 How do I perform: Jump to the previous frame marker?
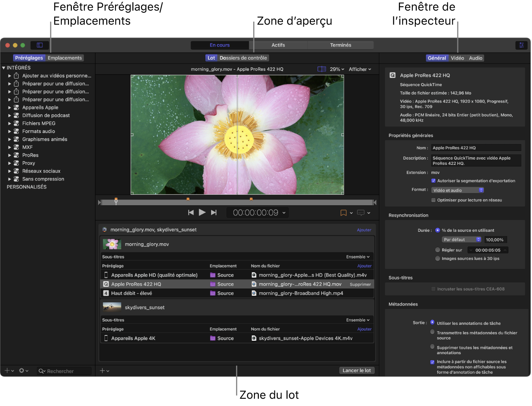(191, 213)
